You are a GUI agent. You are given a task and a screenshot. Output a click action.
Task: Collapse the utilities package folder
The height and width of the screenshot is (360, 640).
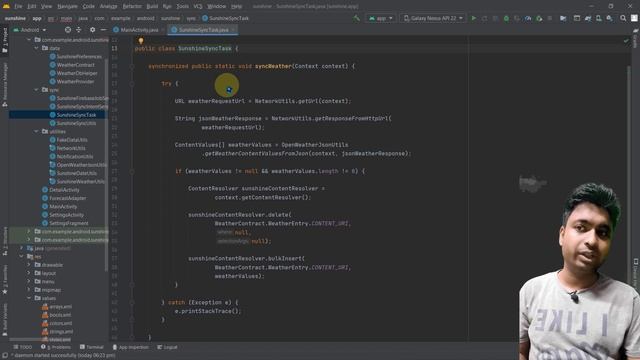[x=36, y=131]
